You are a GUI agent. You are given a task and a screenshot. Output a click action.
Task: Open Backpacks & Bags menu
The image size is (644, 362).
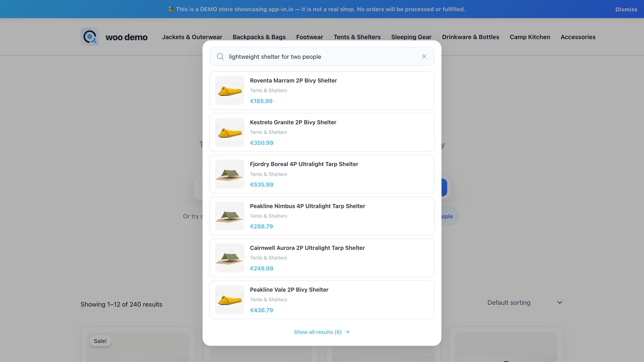pyautogui.click(x=259, y=37)
